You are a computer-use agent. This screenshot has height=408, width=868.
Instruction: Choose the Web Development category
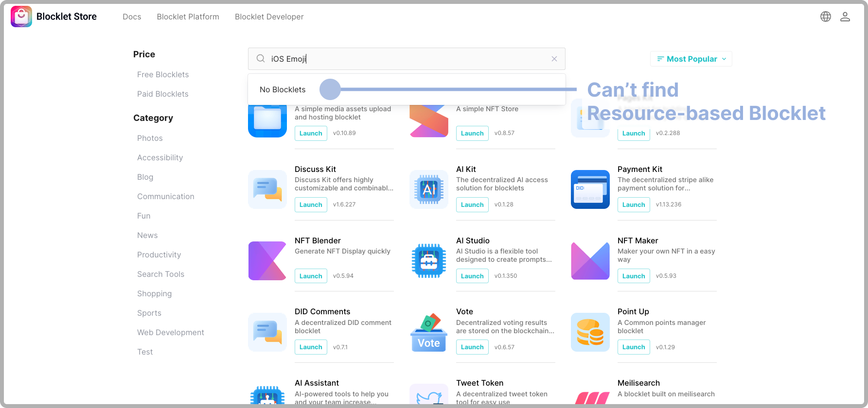tap(170, 332)
